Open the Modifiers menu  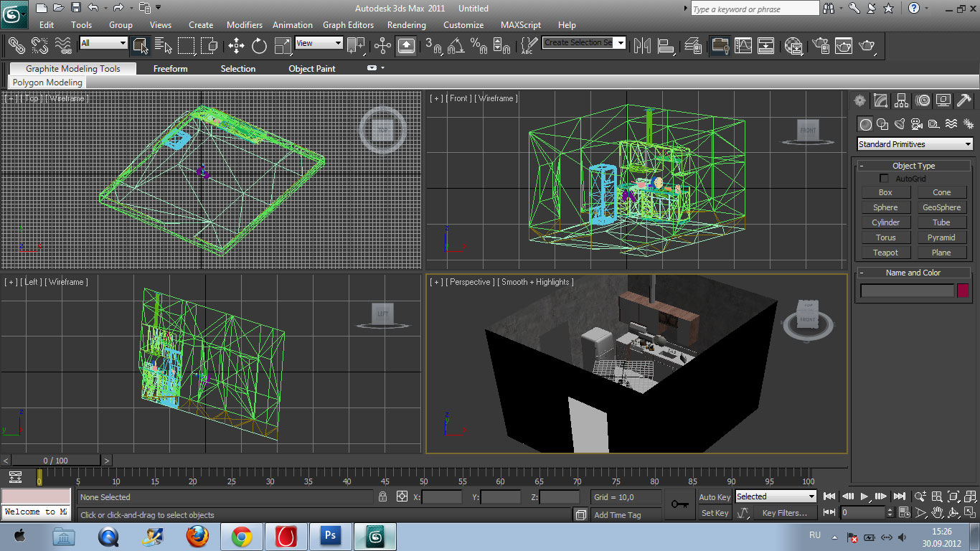[244, 25]
